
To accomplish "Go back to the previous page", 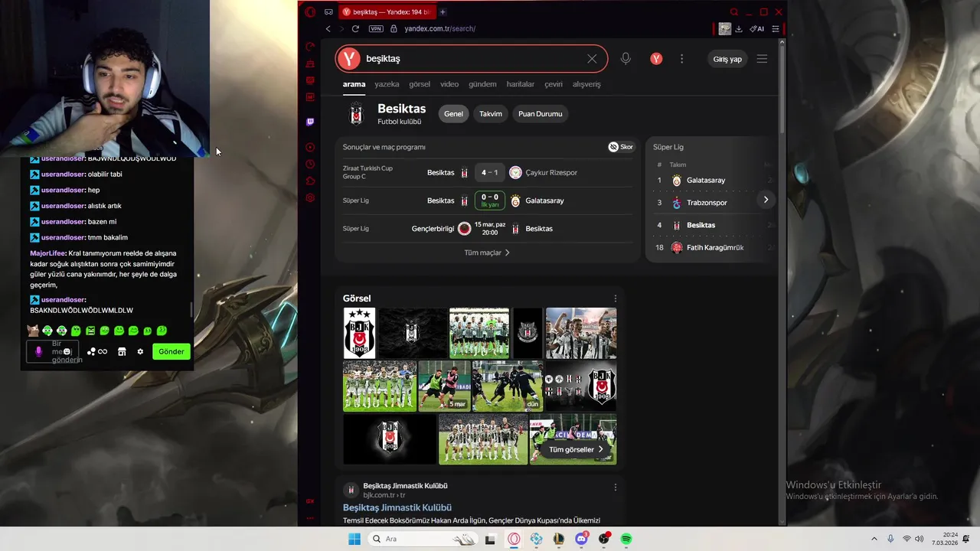I will click(x=328, y=28).
